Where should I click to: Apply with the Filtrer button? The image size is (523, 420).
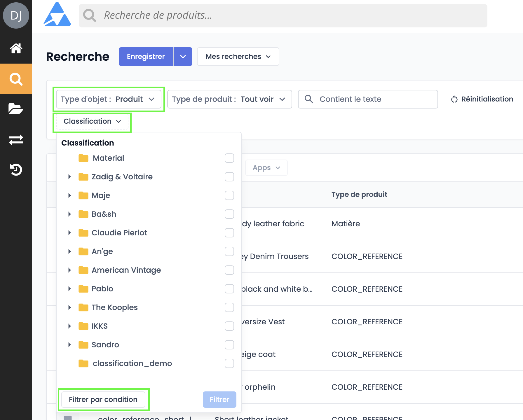pyautogui.click(x=219, y=400)
